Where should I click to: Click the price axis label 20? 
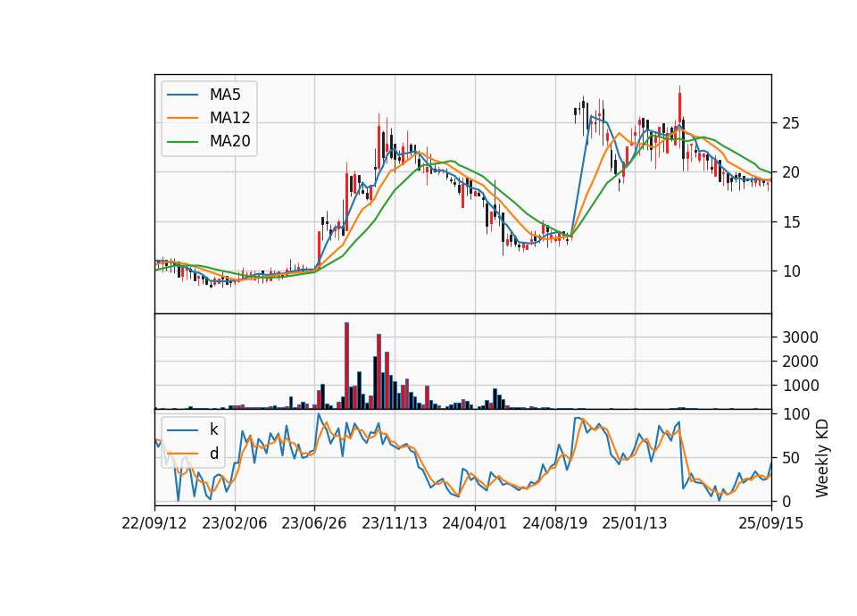coord(791,172)
